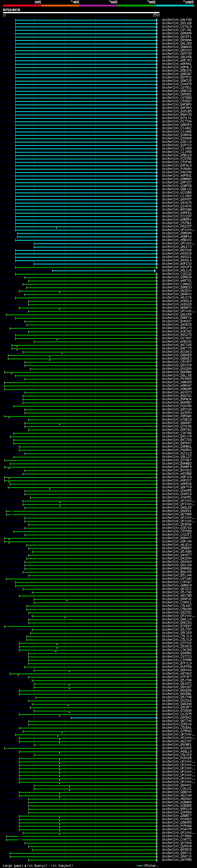The width and height of the screenshot is (197, 868).
Task: Click the purple ~60% identity legend bar
Action: (x=98, y=6)
